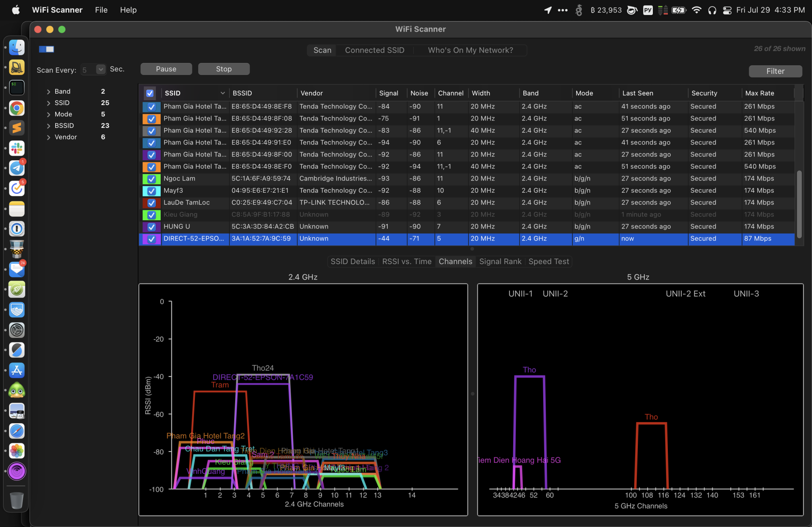812x527 pixels.
Task: Click the Channel column header
Action: (451, 93)
